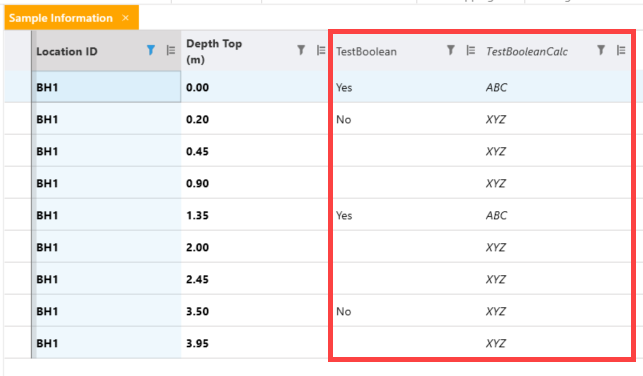Open the No TestBoolean cell at depth 3.50
643x376 pixels.
coord(406,311)
